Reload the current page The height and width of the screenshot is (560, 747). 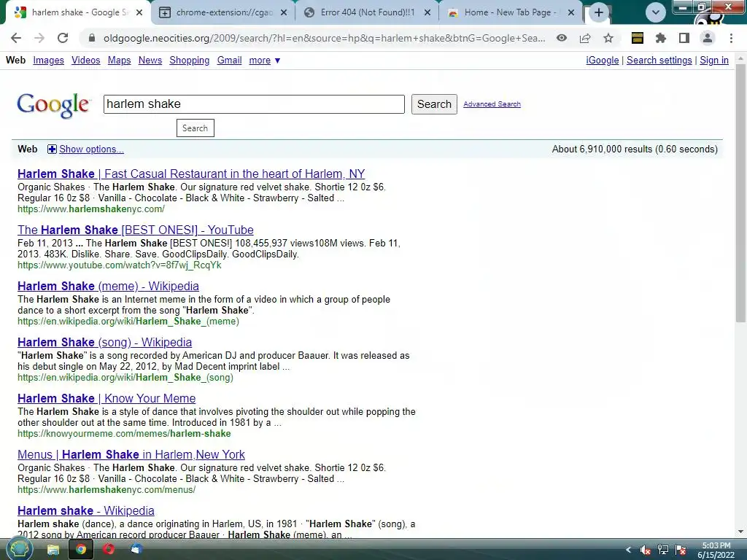(x=63, y=38)
